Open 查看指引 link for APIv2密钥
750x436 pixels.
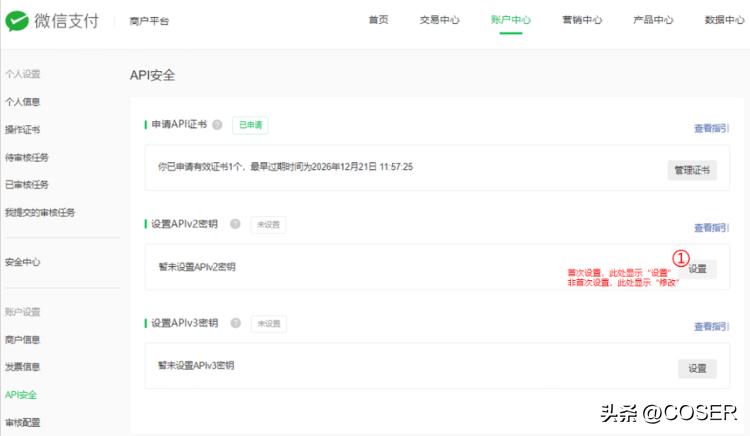coord(711,228)
